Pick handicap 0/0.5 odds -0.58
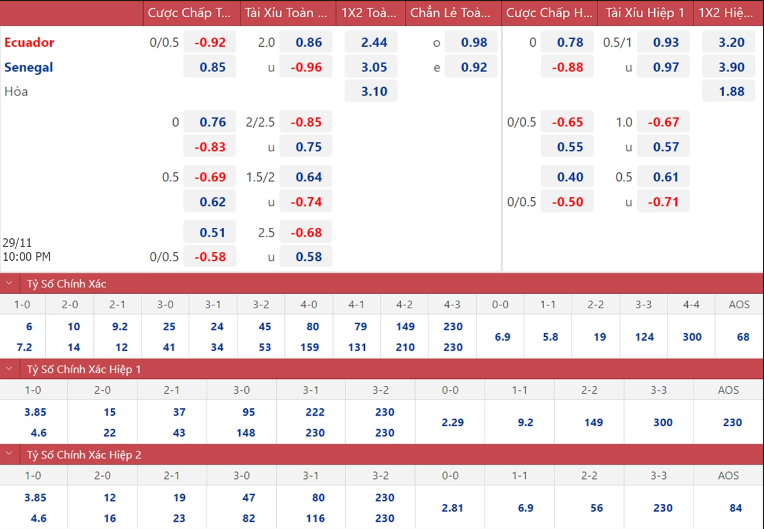 (x=210, y=257)
